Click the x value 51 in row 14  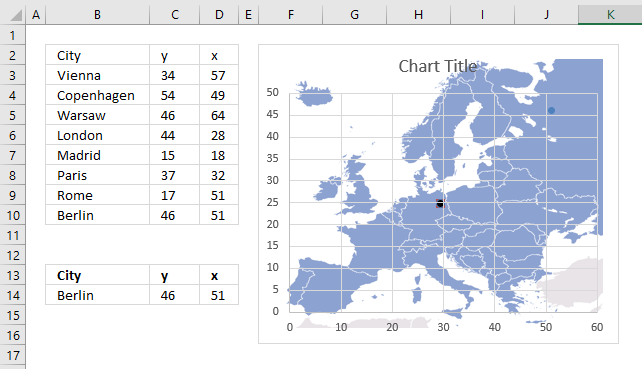[x=219, y=295]
